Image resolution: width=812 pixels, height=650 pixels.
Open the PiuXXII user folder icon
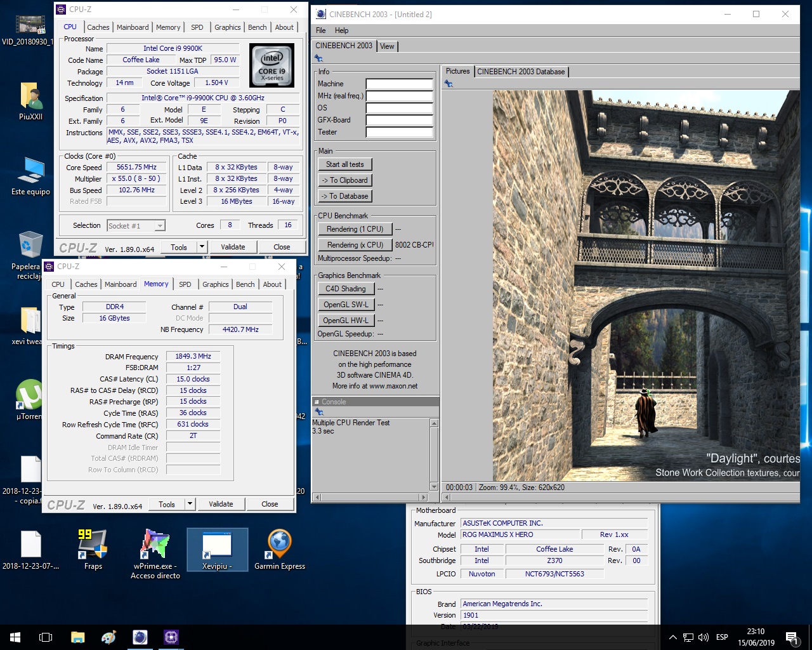[x=30, y=100]
